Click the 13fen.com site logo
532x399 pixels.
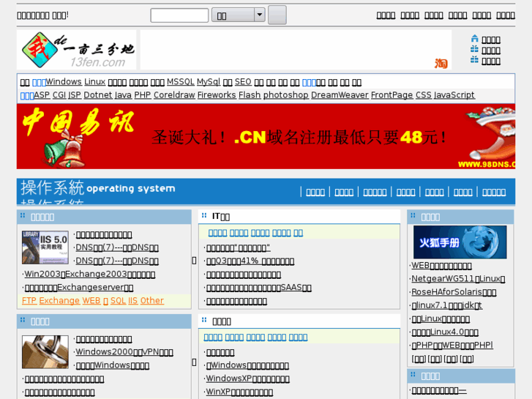click(x=77, y=50)
